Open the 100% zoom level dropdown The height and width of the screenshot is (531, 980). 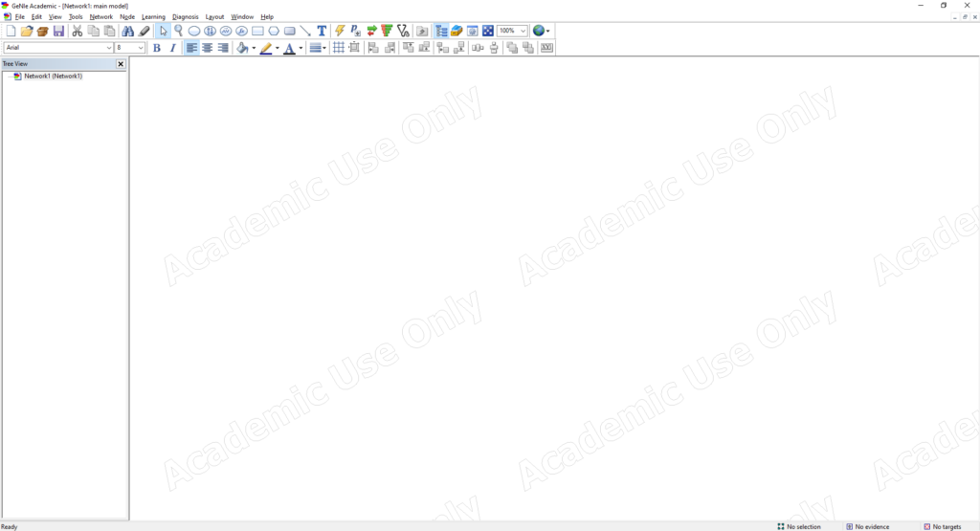(x=523, y=31)
